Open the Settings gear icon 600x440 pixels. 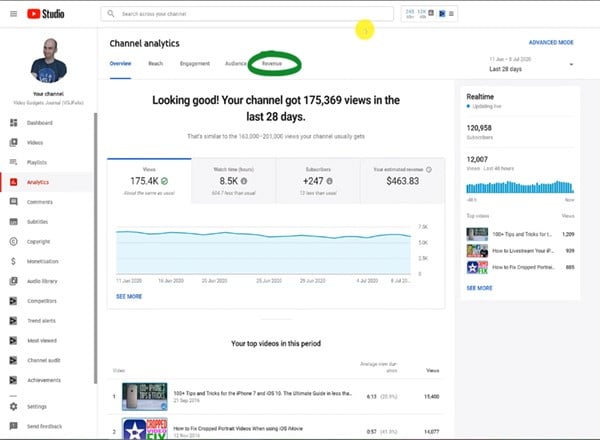point(13,406)
